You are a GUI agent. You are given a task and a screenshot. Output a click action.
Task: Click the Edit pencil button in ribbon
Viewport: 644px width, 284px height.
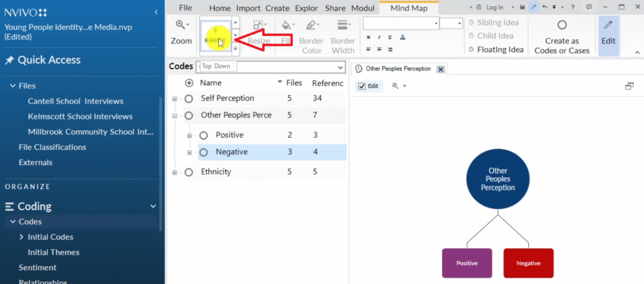[608, 32]
